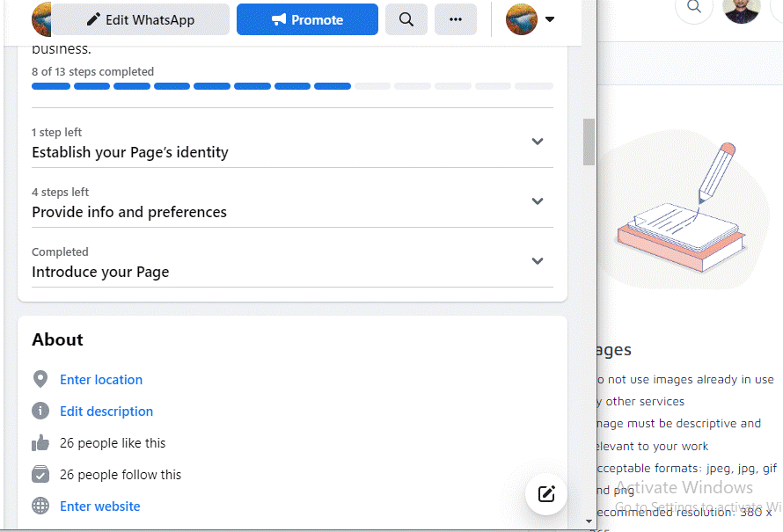
Task: Click the vertical scrollbar thumb
Action: point(588,142)
